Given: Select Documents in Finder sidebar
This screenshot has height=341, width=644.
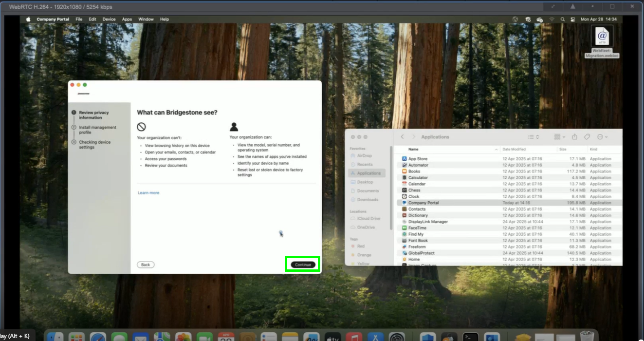Looking at the screenshot, I should click(x=367, y=190).
